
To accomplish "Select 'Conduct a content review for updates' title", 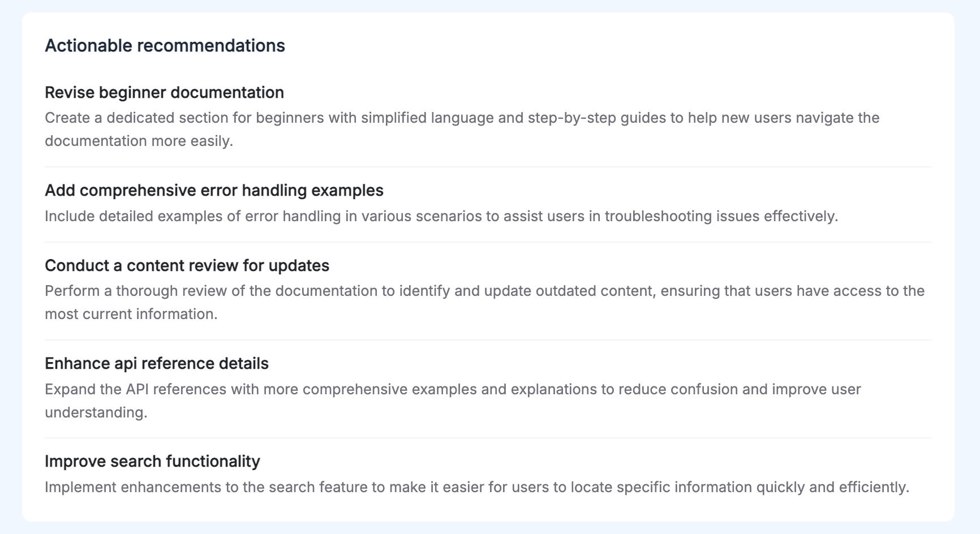I will (x=187, y=265).
